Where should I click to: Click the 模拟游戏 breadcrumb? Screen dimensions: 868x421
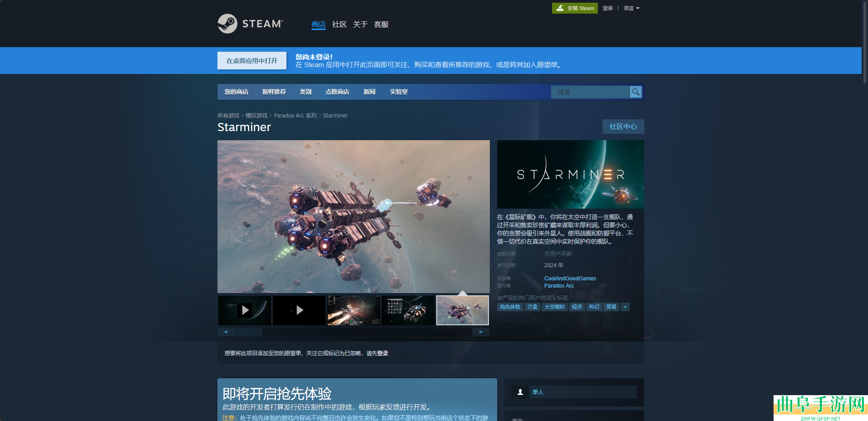click(x=256, y=116)
